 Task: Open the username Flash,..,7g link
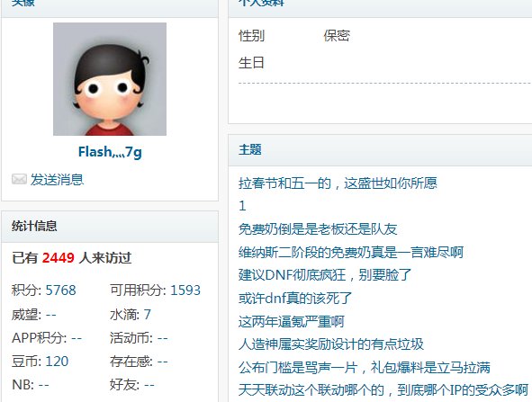pyautogui.click(x=110, y=152)
